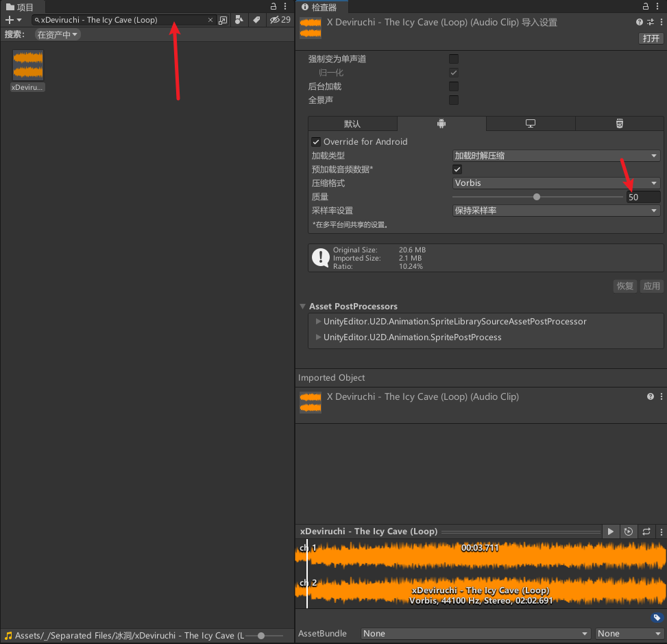Click the asset labels tag icon

coord(657,617)
